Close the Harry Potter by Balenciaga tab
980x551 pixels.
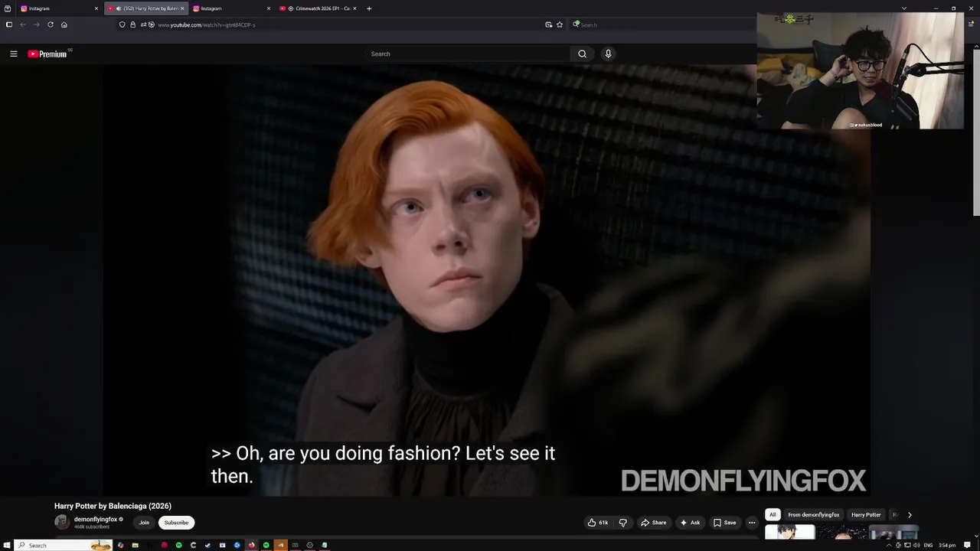pyautogui.click(x=182, y=8)
